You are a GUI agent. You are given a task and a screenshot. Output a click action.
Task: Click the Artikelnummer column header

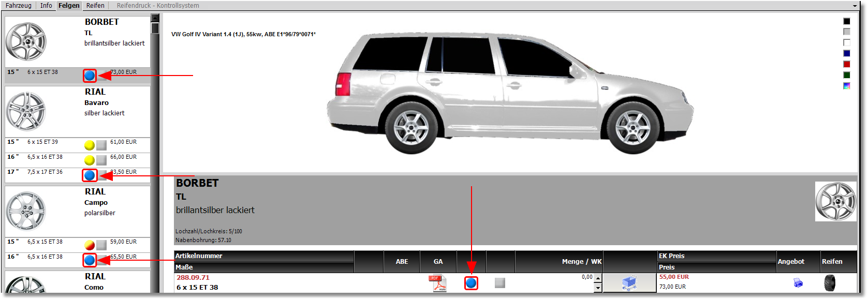[x=264, y=256]
